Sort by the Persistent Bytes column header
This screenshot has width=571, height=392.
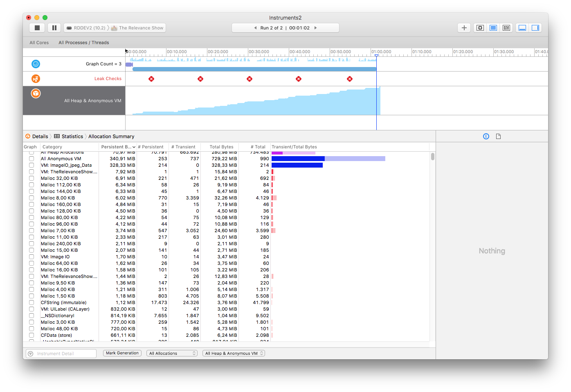click(x=118, y=147)
